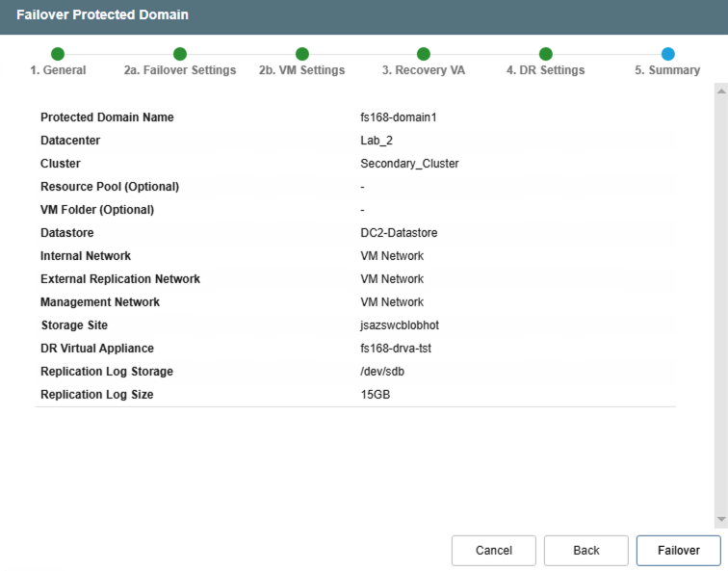The width and height of the screenshot is (728, 571).
Task: Click the blue Summary step circle
Action: [x=667, y=54]
